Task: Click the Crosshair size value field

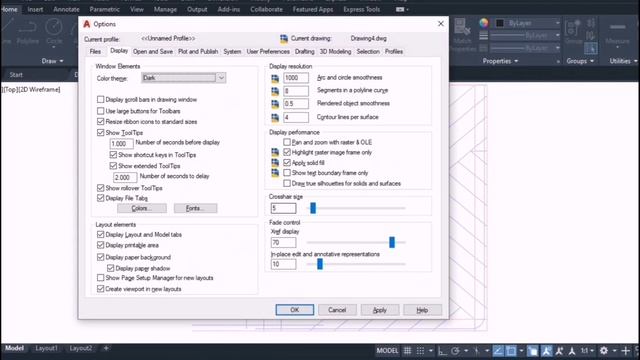Action: coord(283,208)
